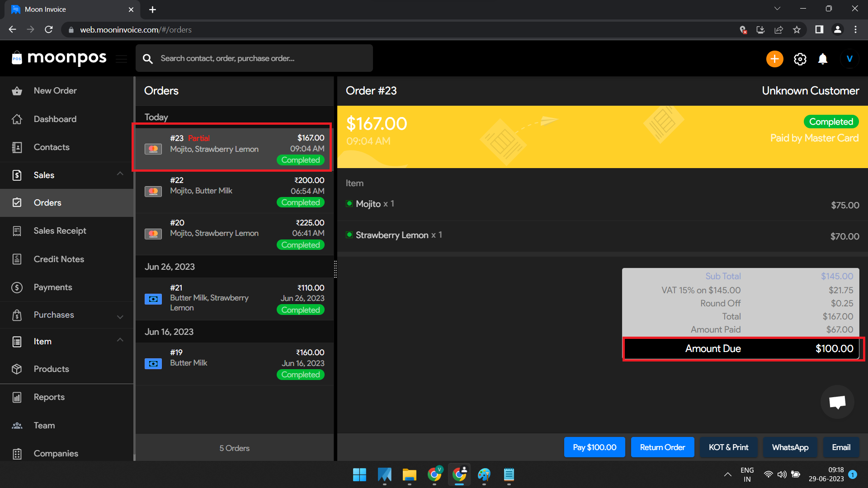Select the New Order cart icon
The width and height of the screenshot is (868, 488).
pyautogui.click(x=17, y=90)
